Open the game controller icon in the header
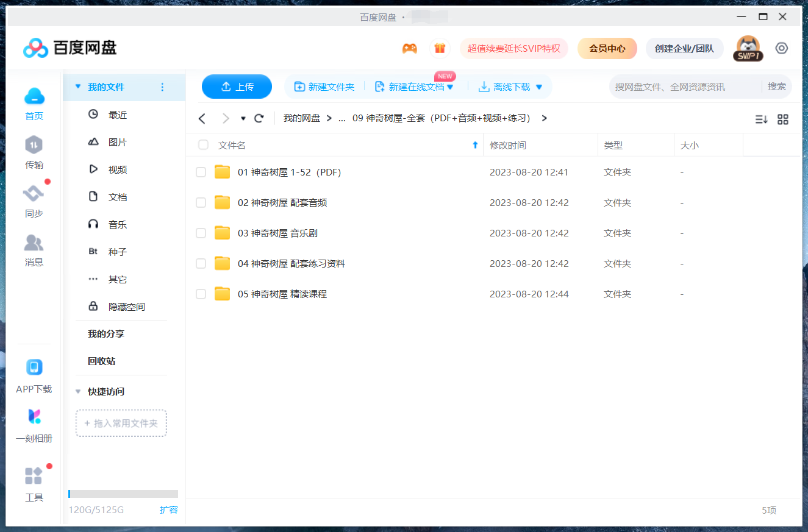 410,48
